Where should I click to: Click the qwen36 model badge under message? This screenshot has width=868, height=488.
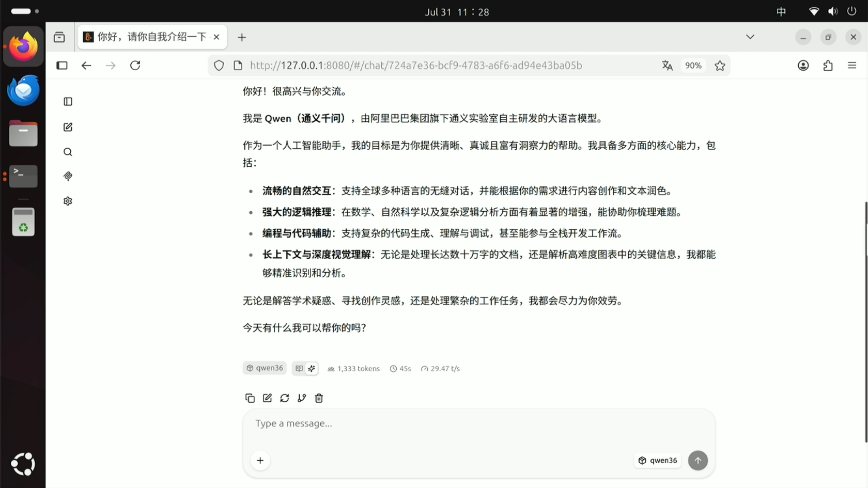pos(265,368)
